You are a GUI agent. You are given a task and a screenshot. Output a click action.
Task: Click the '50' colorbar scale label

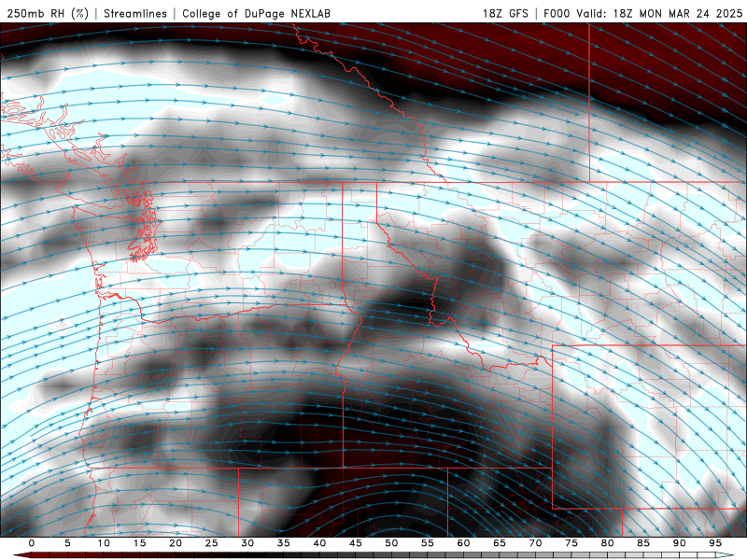[391, 543]
